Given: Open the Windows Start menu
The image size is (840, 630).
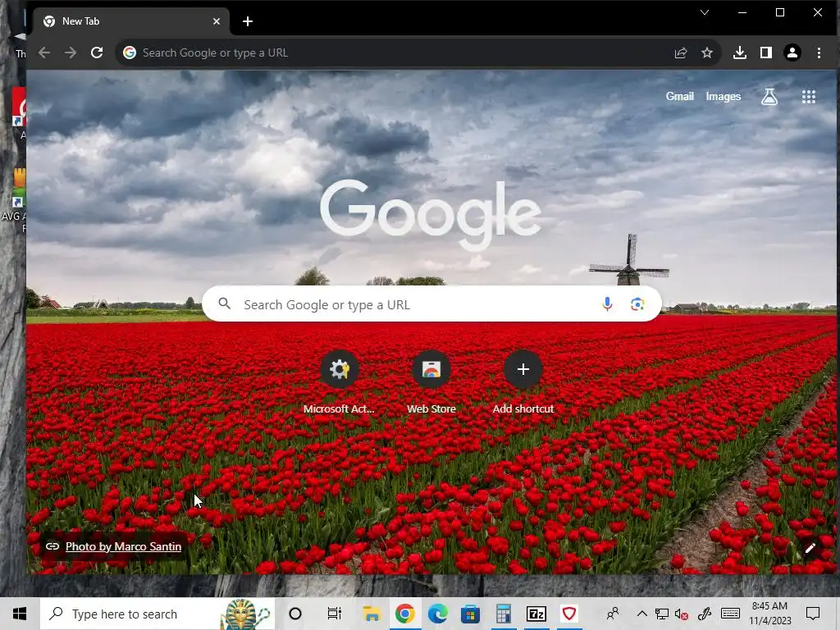Looking at the screenshot, I should pos(20,614).
